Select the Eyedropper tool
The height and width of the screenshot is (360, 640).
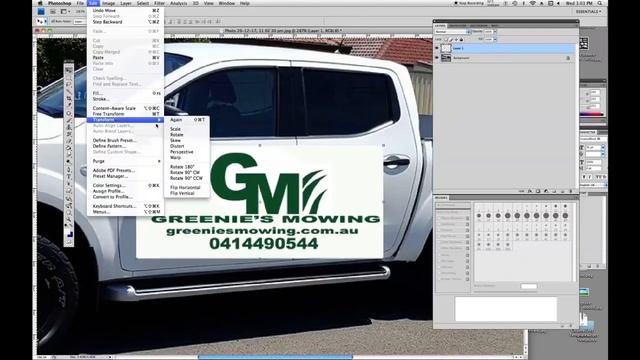click(x=69, y=106)
